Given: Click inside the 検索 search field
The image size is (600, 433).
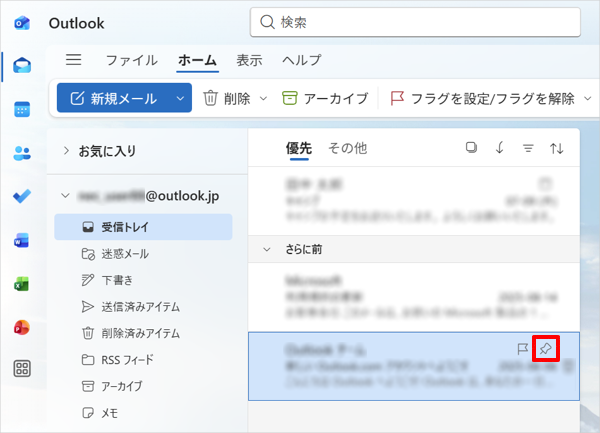Looking at the screenshot, I should (x=415, y=22).
